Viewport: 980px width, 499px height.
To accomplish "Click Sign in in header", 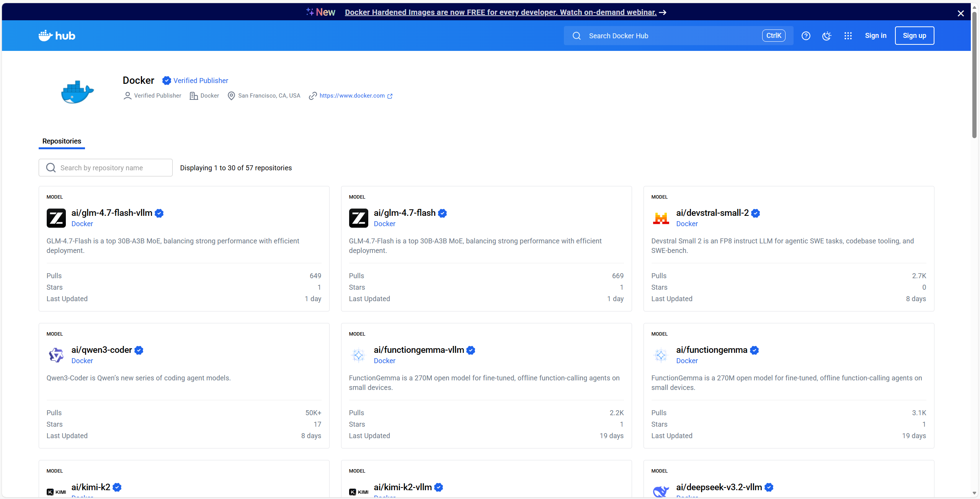I will click(875, 36).
